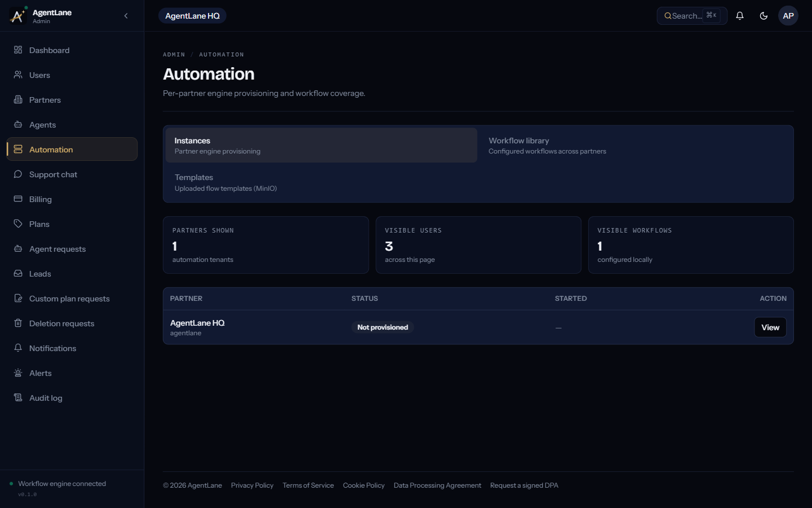The width and height of the screenshot is (812, 508).
Task: Open Cookie Policy link
Action: (x=364, y=485)
